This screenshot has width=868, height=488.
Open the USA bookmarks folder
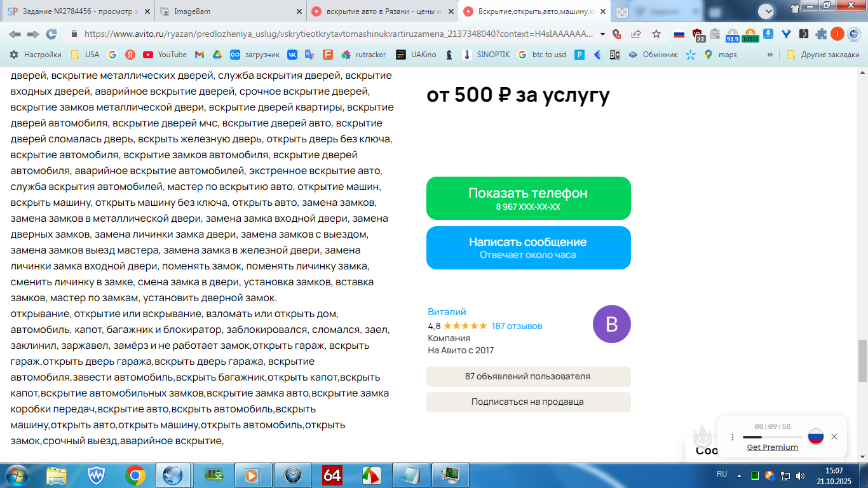click(x=85, y=55)
